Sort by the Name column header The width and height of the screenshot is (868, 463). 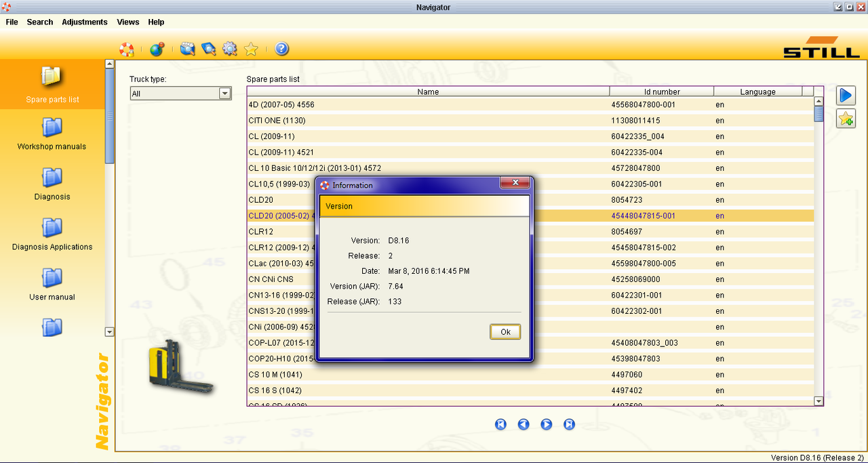coord(428,92)
